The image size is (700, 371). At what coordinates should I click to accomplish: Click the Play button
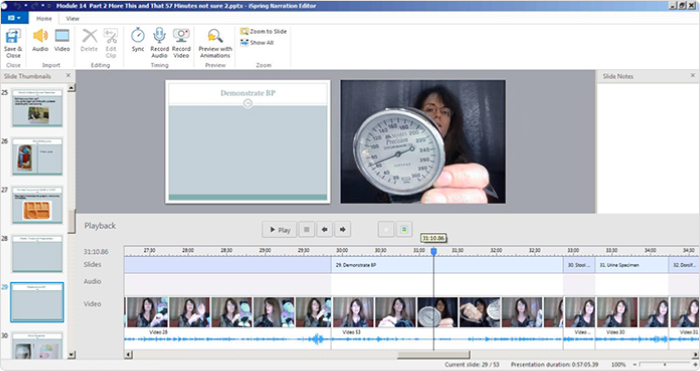click(279, 230)
